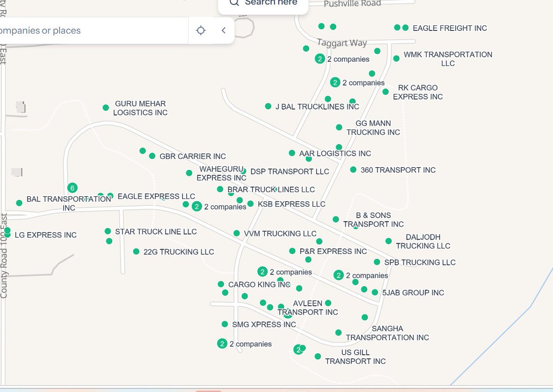Click the US GILL TRANSPORT INC marker
The width and height of the screenshot is (553, 392).
tap(317, 356)
